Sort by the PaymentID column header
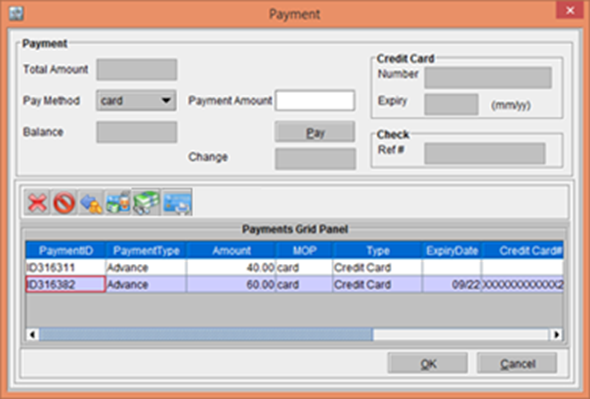Viewport: 590px width, 399px height. point(66,250)
